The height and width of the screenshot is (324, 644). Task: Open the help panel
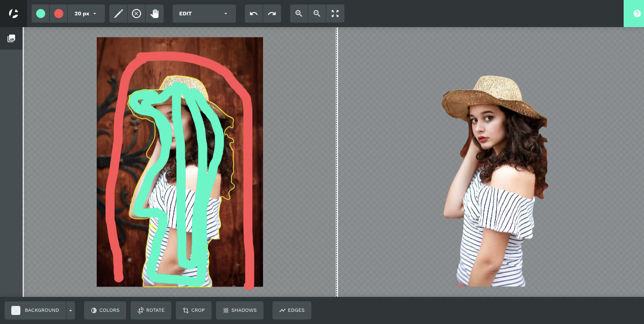pyautogui.click(x=637, y=14)
